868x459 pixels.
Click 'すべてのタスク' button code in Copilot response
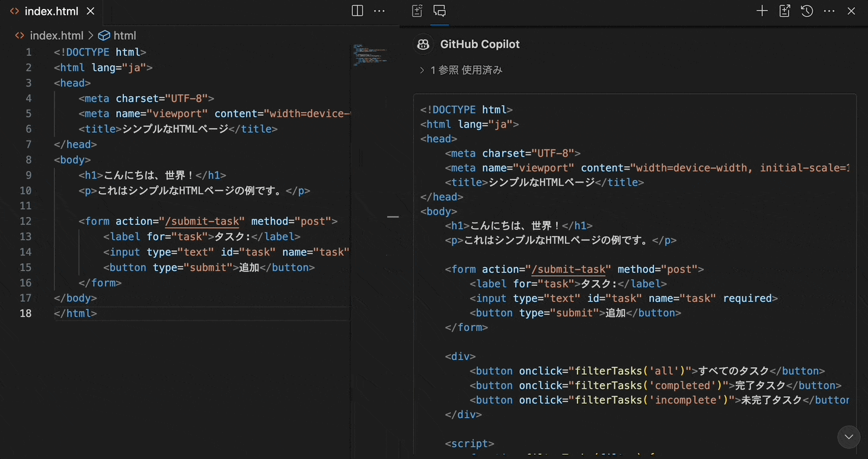pyautogui.click(x=647, y=371)
